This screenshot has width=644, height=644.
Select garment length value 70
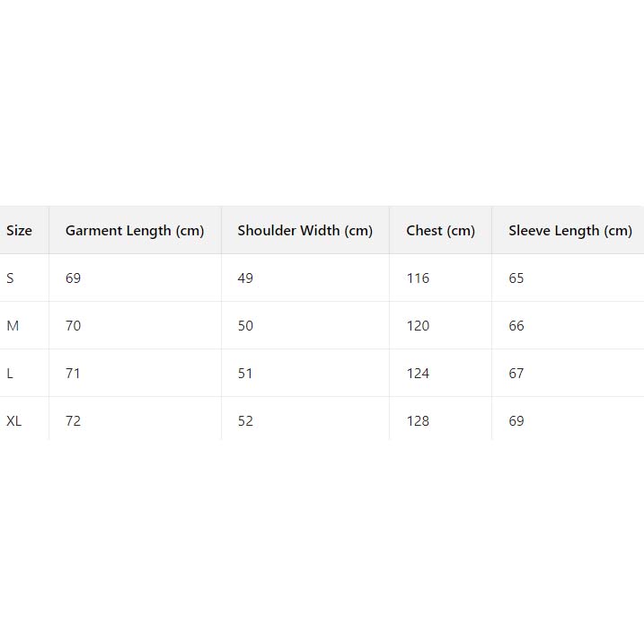[x=73, y=326]
